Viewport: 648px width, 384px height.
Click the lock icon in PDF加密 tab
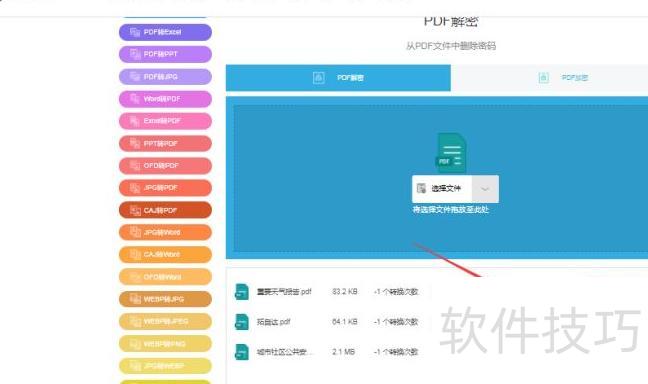544,78
